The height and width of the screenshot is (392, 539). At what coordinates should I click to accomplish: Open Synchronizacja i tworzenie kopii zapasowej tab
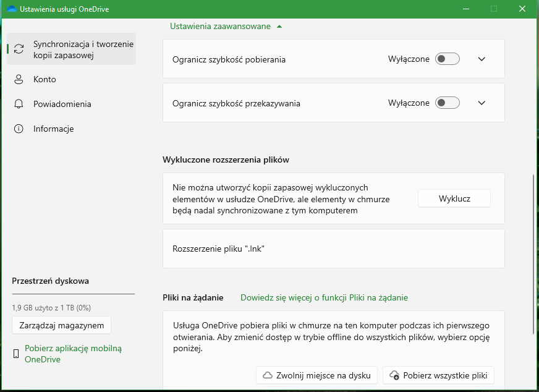72,49
